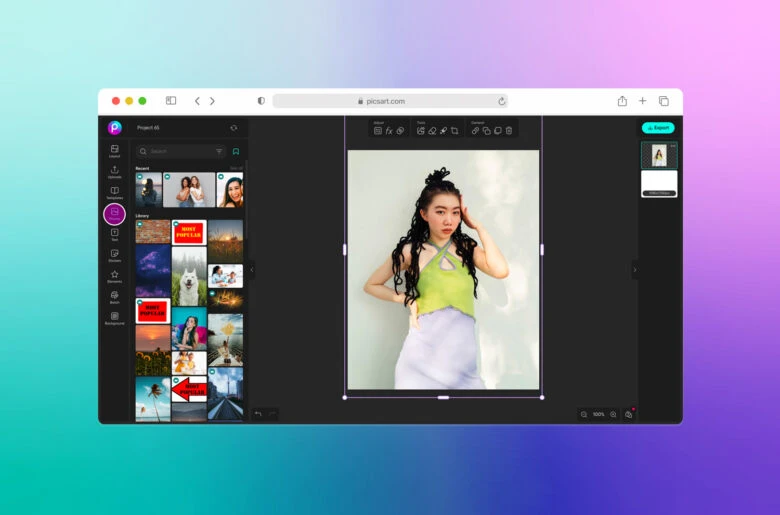
Task: Toggle the Safari sidebar view
Action: click(x=171, y=101)
